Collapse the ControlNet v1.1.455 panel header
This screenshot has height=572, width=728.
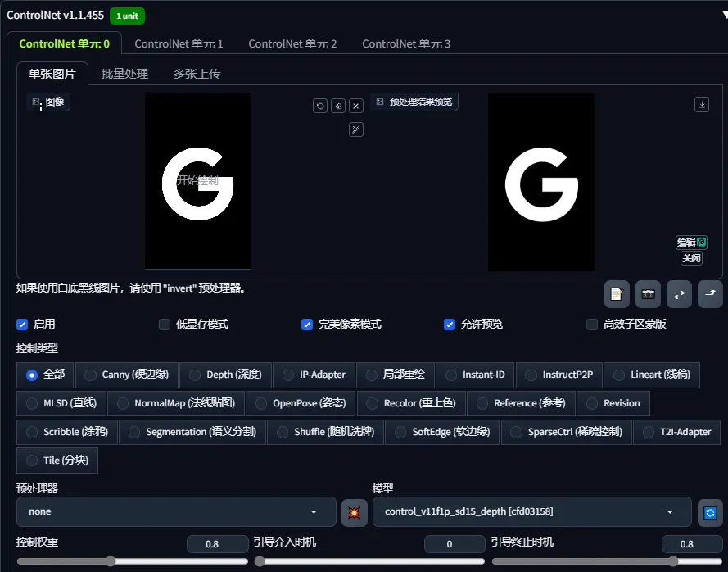pos(724,16)
